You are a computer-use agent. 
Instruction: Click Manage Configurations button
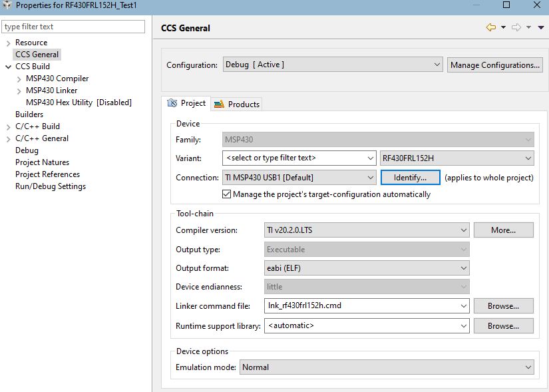(494, 65)
